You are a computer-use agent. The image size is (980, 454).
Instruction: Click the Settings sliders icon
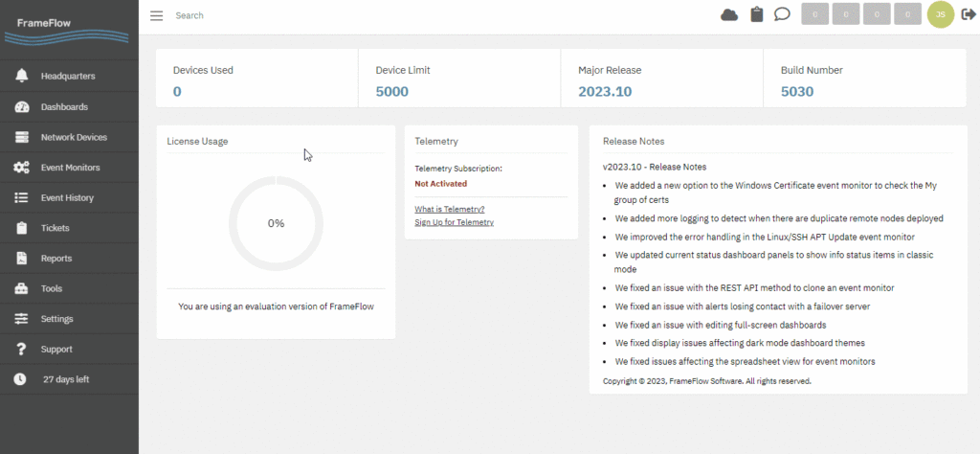tap(22, 319)
